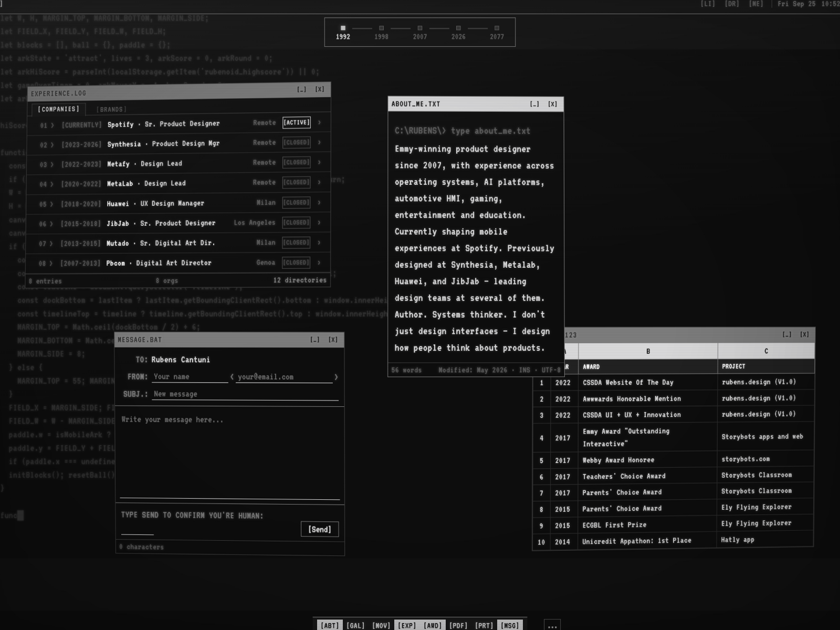Open the GAL item in bottom dock
840x630 pixels.
click(x=355, y=625)
